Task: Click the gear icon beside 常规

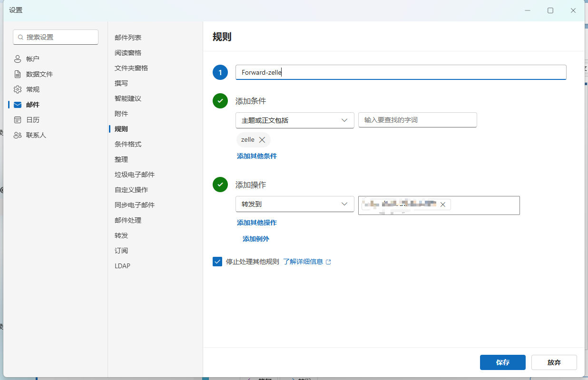Action: tap(18, 89)
